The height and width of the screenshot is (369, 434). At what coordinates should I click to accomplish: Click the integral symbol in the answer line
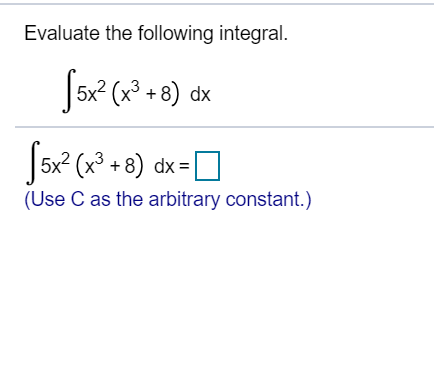click(33, 162)
